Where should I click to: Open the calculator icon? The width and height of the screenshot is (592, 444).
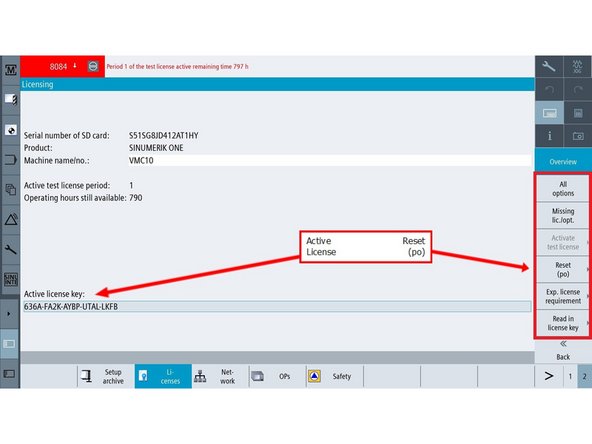[x=578, y=113]
